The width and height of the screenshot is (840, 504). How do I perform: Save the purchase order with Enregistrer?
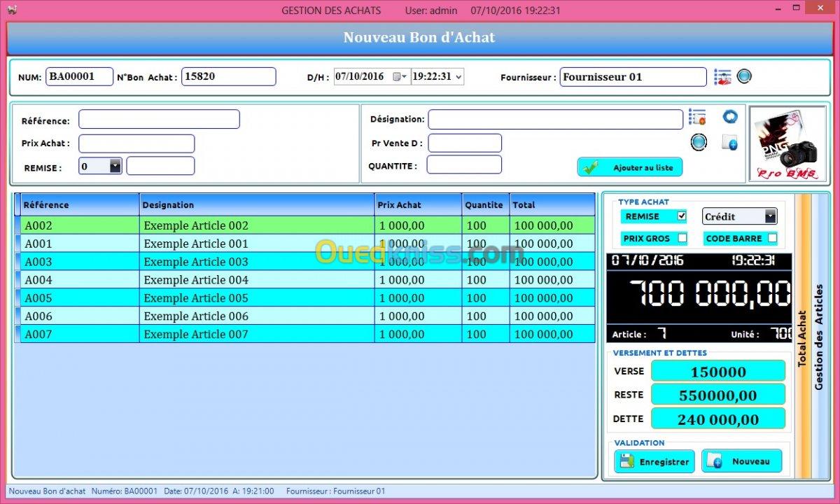[654, 461]
